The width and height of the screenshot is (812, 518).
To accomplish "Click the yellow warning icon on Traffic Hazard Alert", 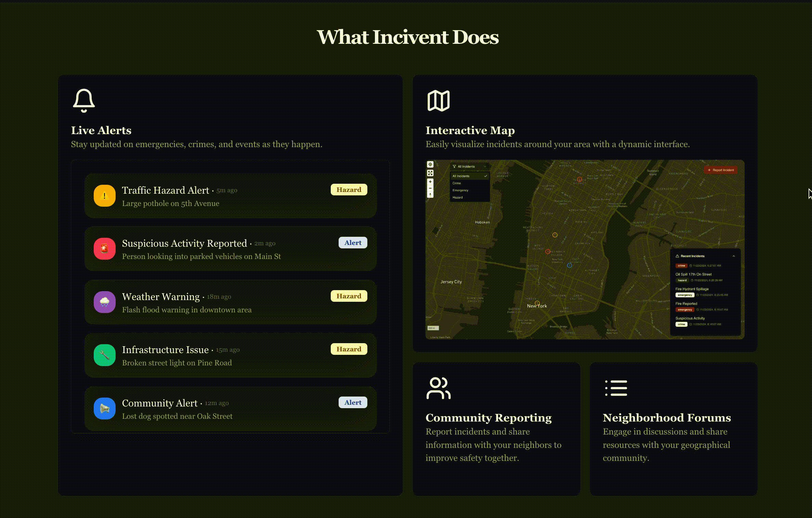I will click(x=105, y=196).
